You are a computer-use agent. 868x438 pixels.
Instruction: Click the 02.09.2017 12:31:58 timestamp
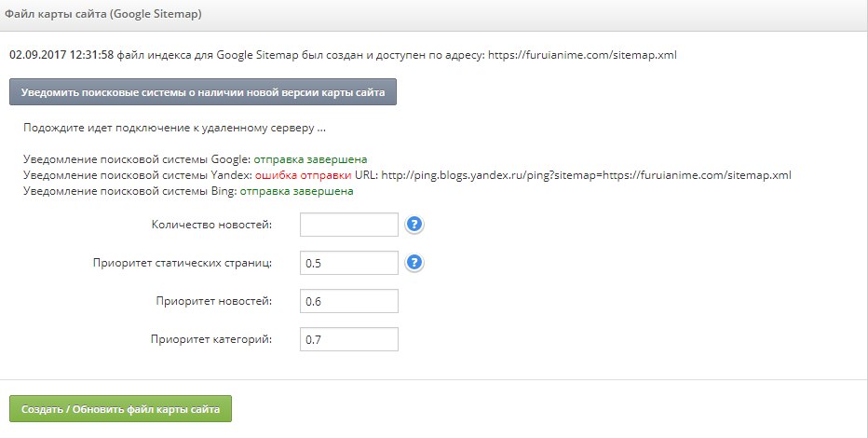[x=61, y=55]
